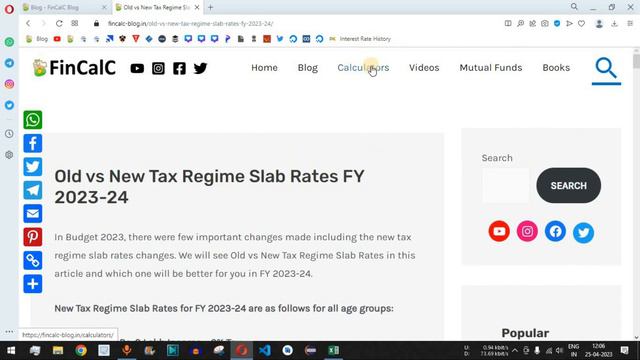Open the Mutual Funds menu item
The image size is (640, 360).
coord(491,68)
